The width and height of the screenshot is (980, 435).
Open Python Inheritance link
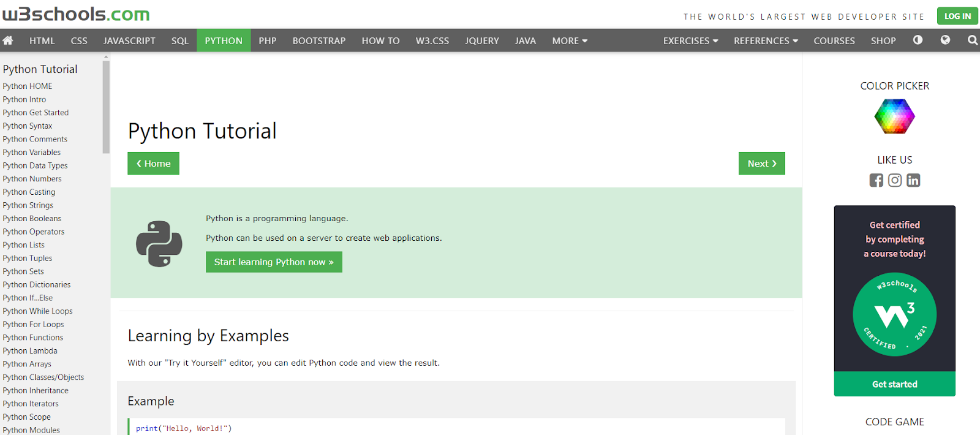pos(36,391)
